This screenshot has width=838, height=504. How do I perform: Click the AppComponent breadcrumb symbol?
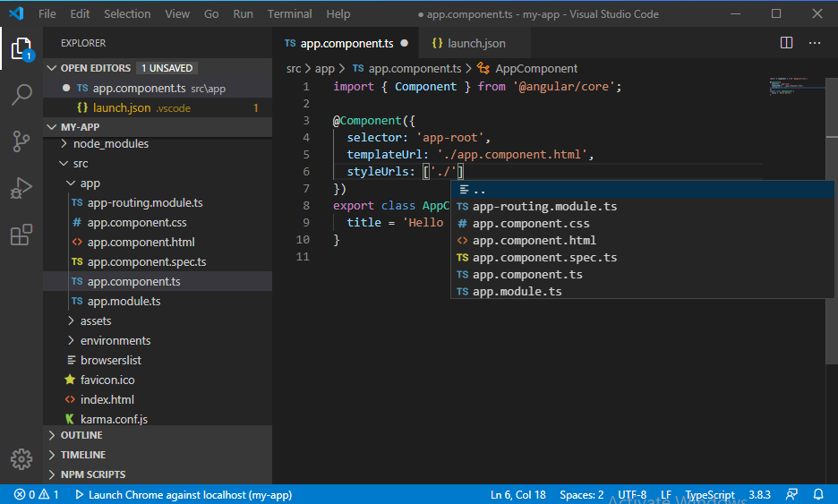coord(527,68)
